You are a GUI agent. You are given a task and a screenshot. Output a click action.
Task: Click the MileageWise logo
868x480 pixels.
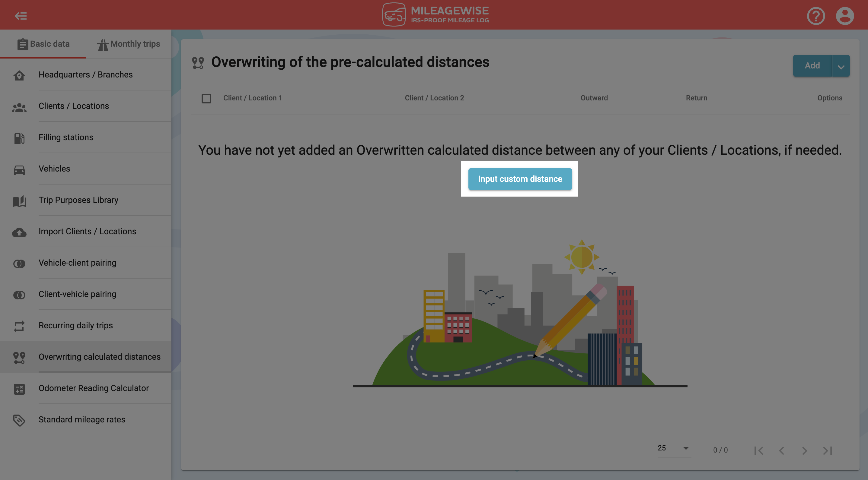click(435, 15)
